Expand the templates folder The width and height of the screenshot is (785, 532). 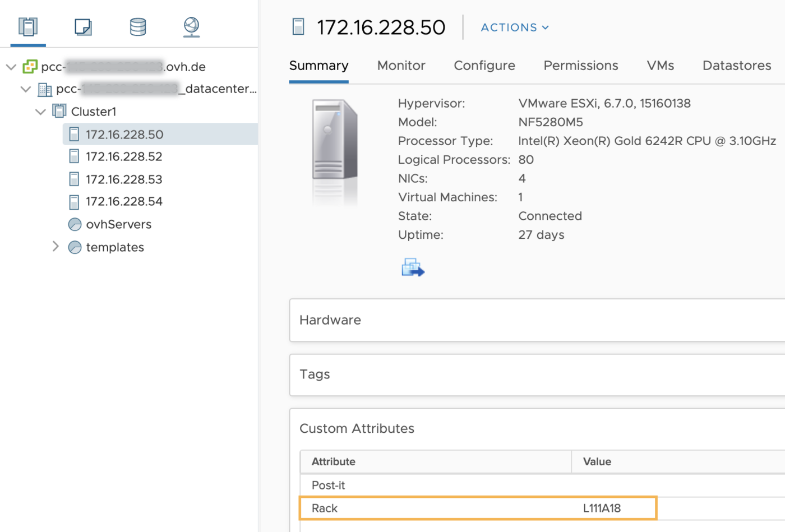56,247
